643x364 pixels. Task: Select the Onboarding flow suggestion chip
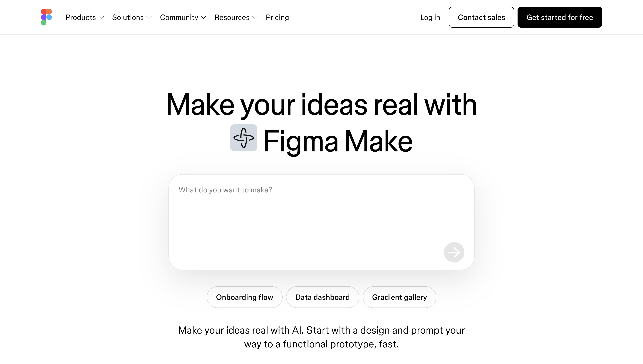click(244, 297)
